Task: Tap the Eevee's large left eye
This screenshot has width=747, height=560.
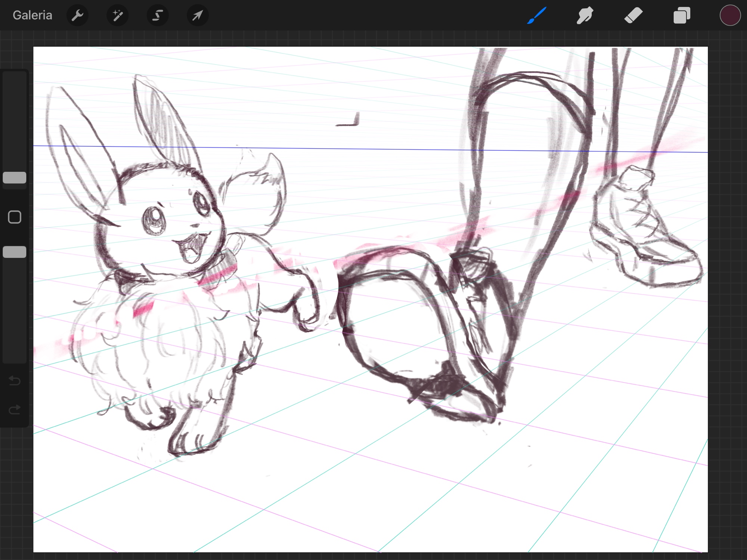Action: pyautogui.click(x=154, y=221)
